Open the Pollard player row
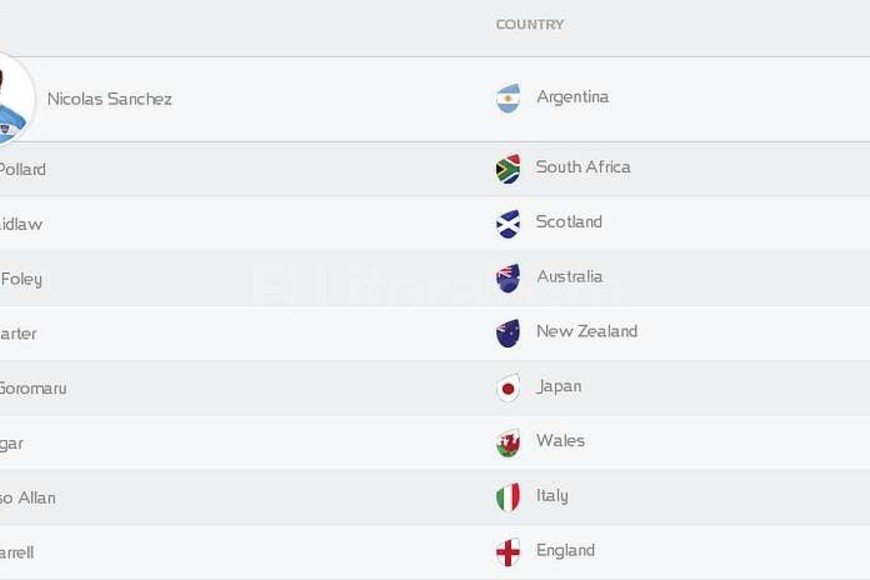The width and height of the screenshot is (870, 580). [x=22, y=169]
